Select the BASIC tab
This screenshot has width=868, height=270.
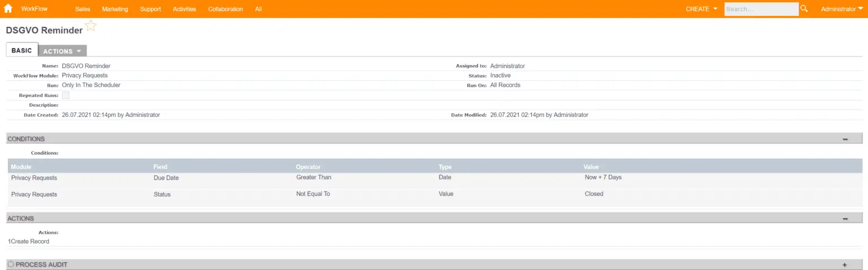(x=22, y=50)
